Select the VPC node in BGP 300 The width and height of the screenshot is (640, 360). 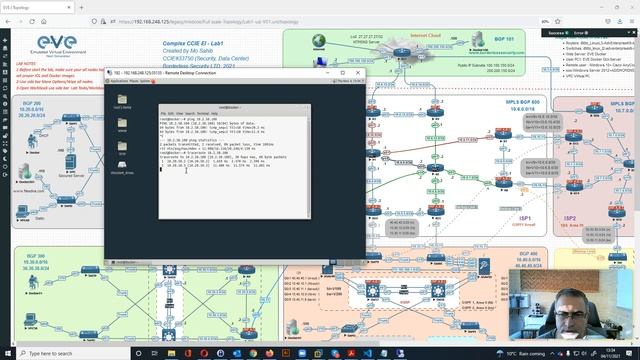30,319
